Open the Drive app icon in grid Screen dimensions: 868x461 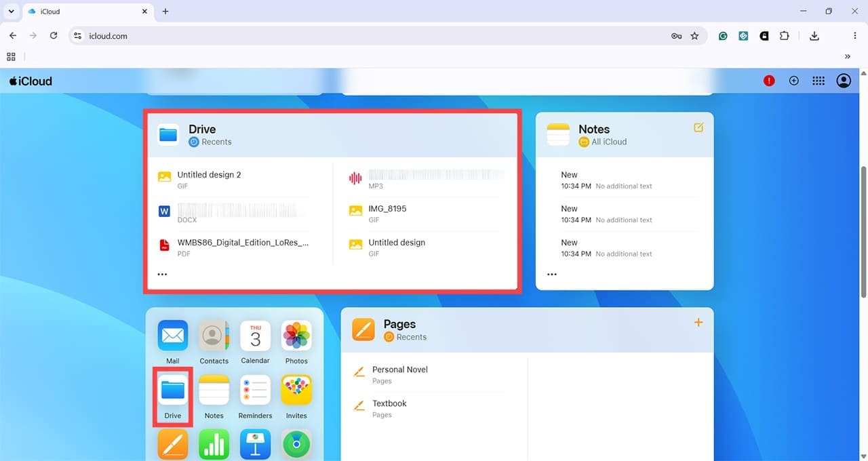173,390
